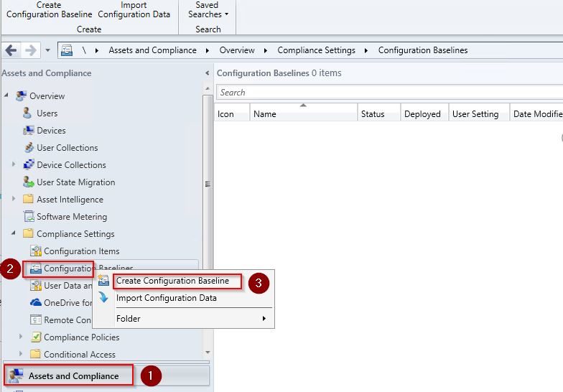Sort by the Date Modified column header
This screenshot has height=392, width=563.
(x=536, y=112)
